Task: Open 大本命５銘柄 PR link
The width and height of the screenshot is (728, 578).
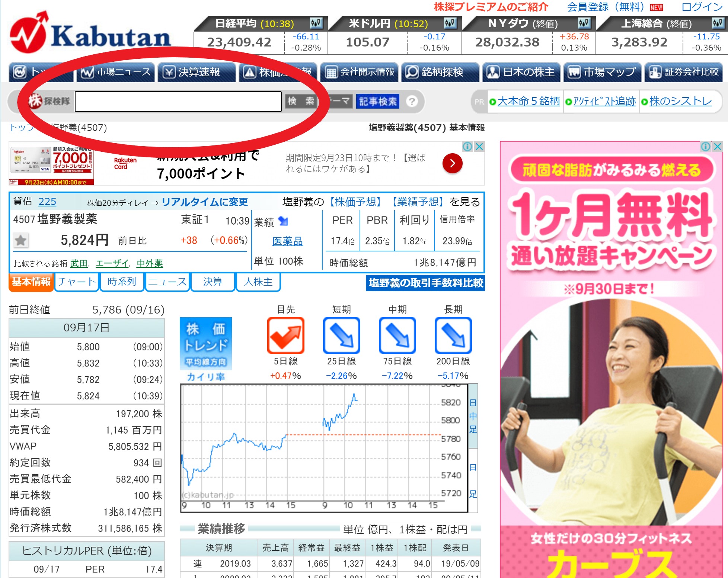Action: pyautogui.click(x=529, y=101)
